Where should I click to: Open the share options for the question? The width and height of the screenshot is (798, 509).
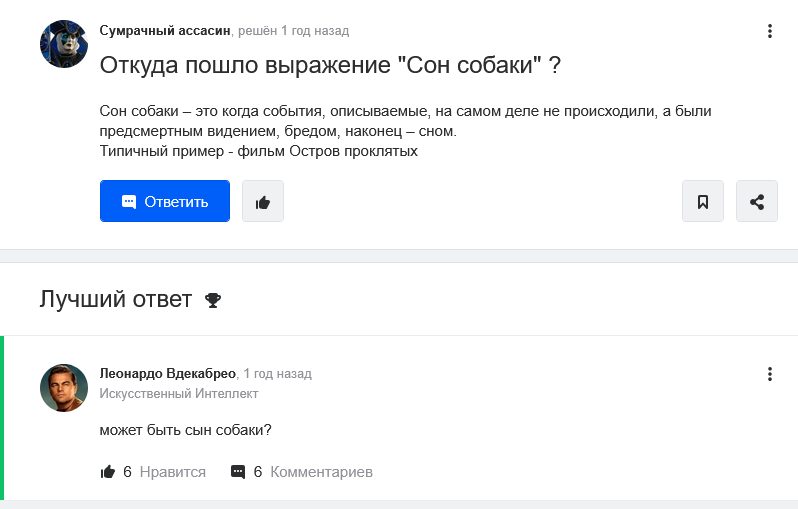pyautogui.click(x=756, y=201)
